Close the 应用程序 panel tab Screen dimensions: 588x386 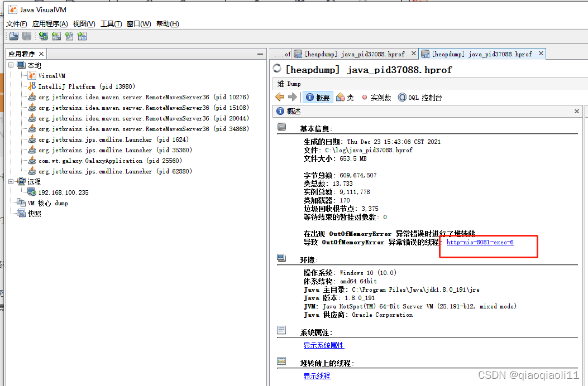pos(41,54)
